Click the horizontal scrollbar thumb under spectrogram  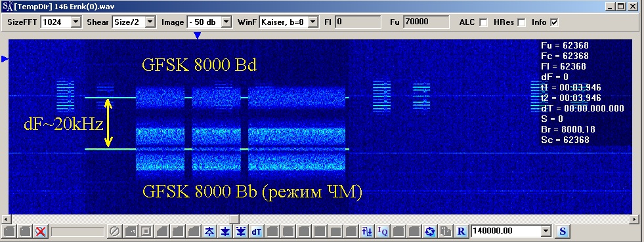(234, 220)
